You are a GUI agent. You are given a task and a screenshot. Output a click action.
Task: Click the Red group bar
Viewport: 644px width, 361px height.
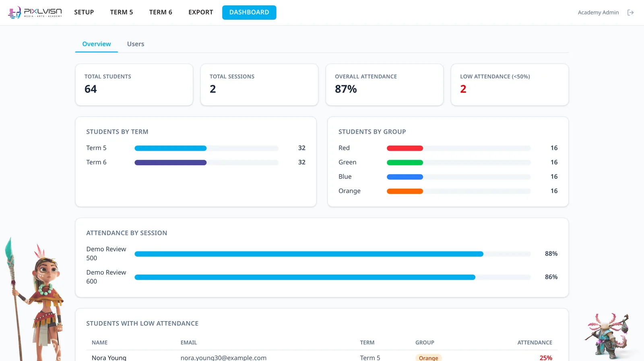459,148
